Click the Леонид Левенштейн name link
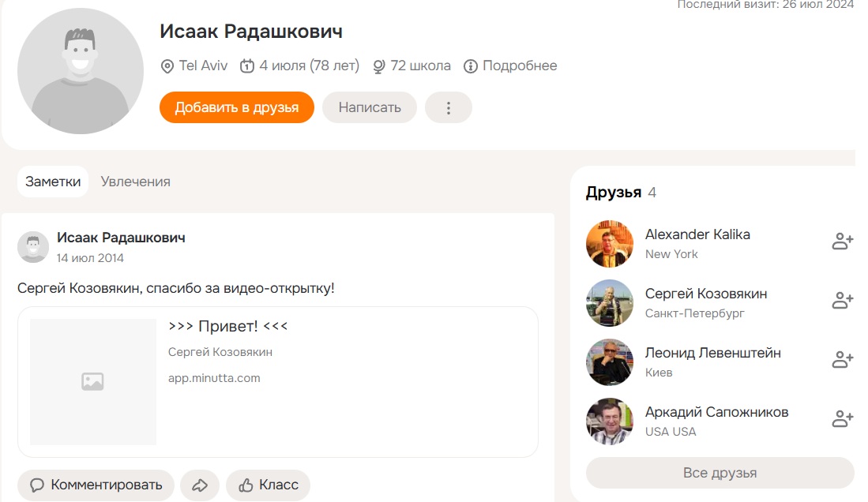The width and height of the screenshot is (868, 502). (x=713, y=353)
